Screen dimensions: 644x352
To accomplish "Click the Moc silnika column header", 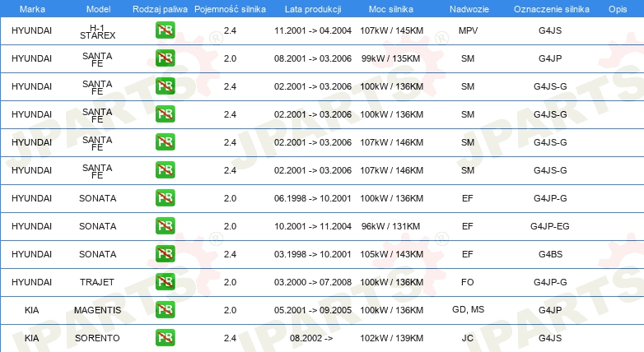I will pyautogui.click(x=391, y=9).
